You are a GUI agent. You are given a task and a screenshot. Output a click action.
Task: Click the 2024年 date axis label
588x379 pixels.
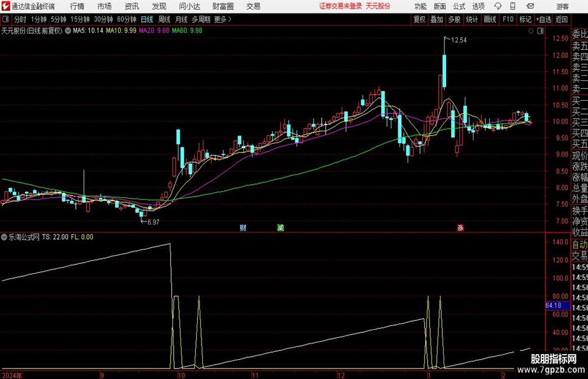12,375
